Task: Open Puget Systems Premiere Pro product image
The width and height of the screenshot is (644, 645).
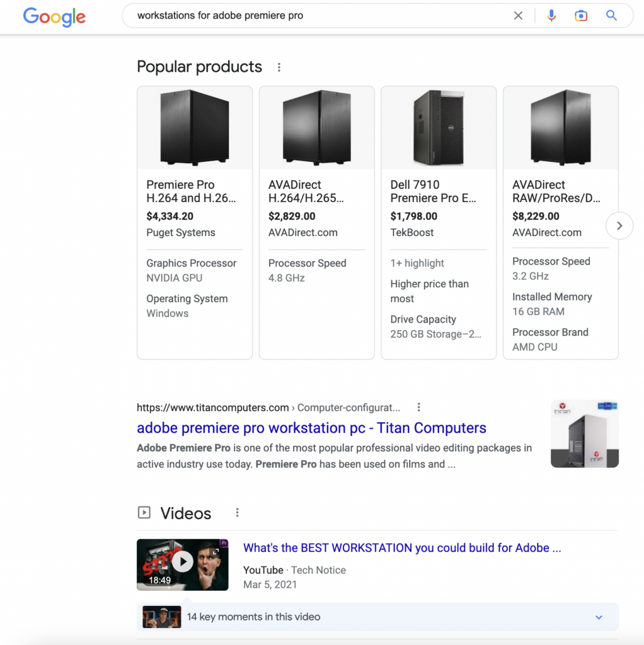Action: click(x=195, y=127)
